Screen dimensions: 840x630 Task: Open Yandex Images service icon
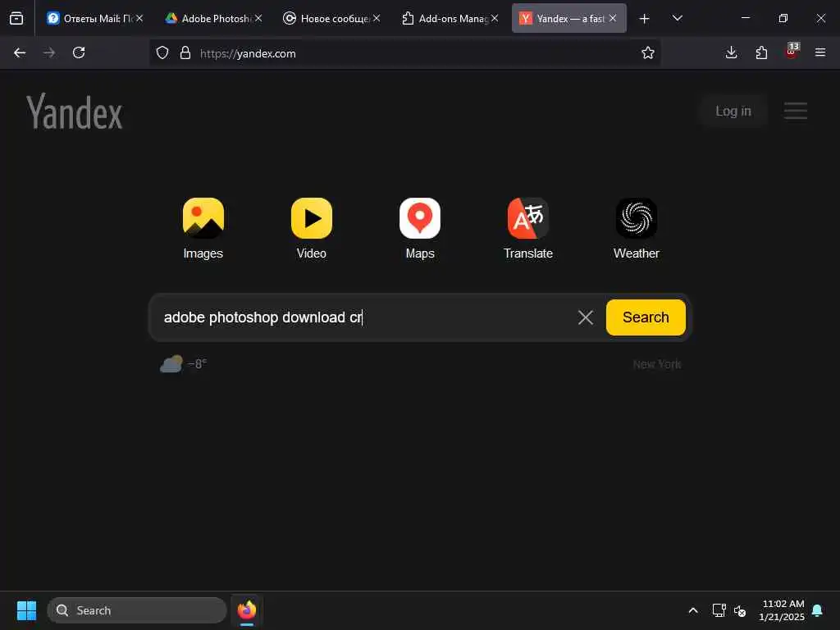[x=203, y=218]
